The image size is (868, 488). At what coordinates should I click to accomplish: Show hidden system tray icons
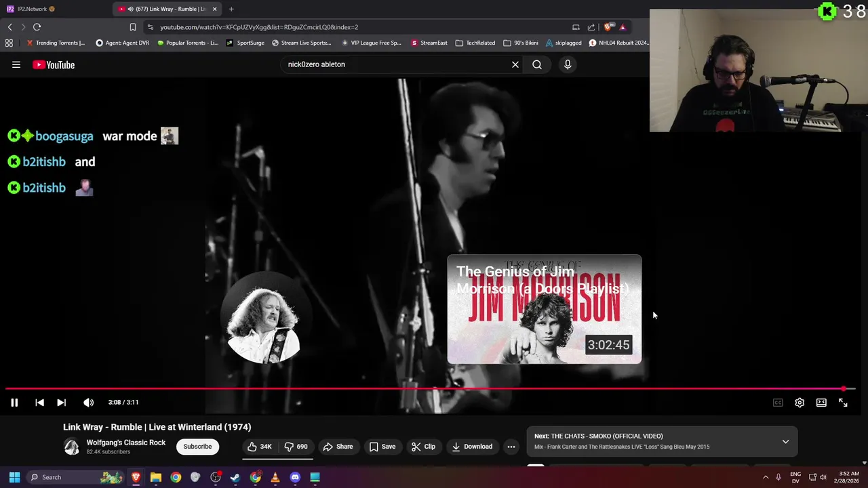[766, 477]
